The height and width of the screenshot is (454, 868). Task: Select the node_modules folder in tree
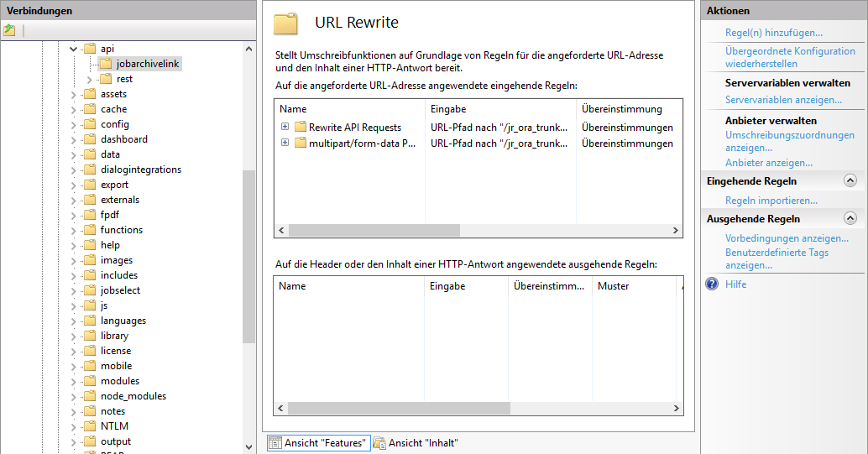point(133,396)
